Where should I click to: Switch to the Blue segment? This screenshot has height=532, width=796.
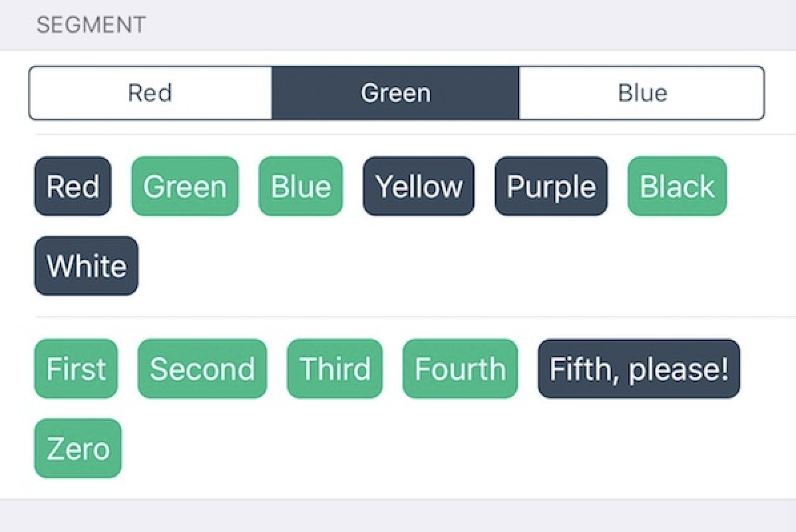pyautogui.click(x=642, y=93)
